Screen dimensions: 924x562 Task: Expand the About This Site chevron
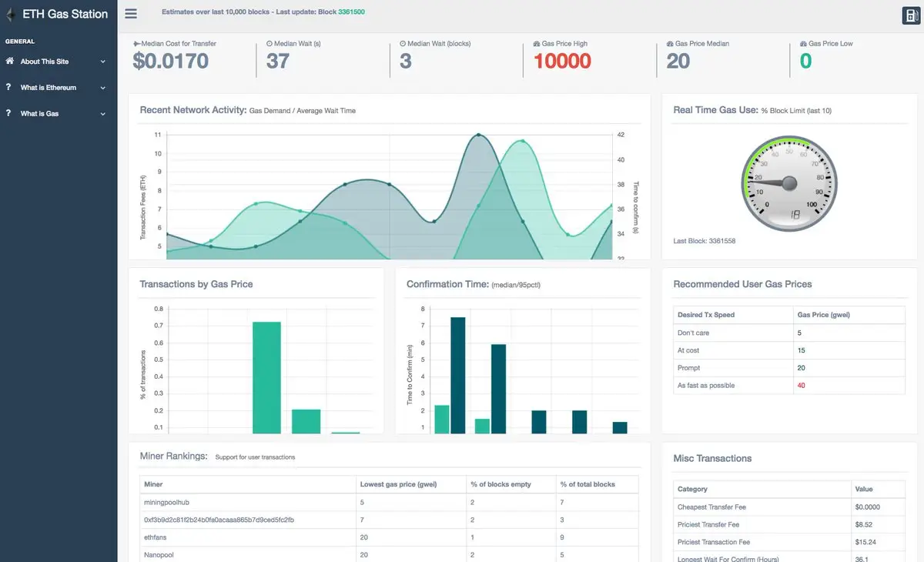pos(102,62)
